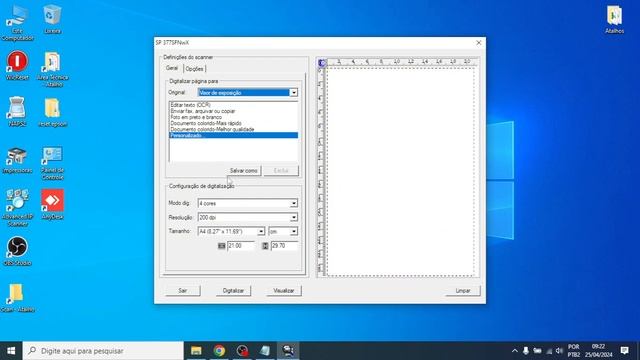
Task: Open notepad-like taskbar app
Action: [x=265, y=351]
